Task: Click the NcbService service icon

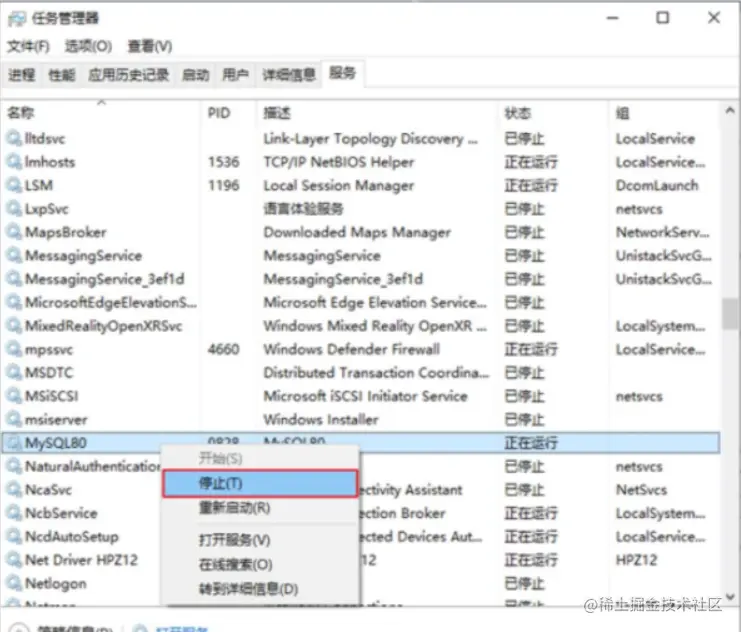Action: pyautogui.click(x=14, y=513)
